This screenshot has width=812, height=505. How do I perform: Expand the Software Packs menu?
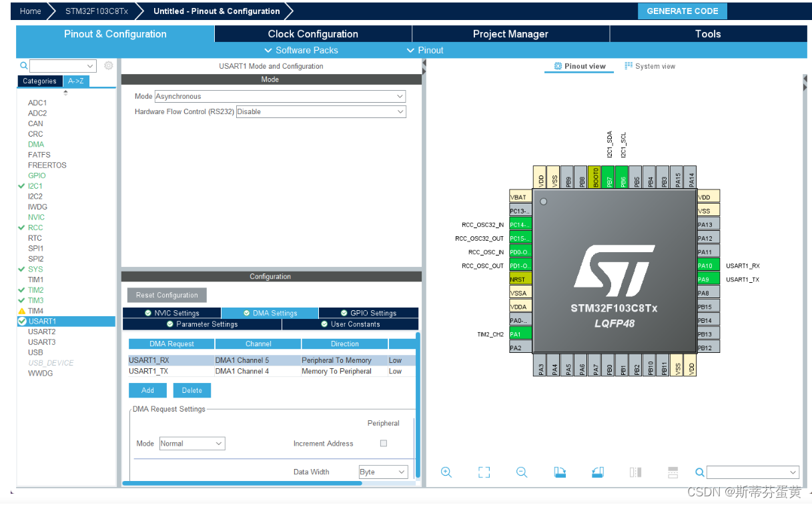coord(301,50)
